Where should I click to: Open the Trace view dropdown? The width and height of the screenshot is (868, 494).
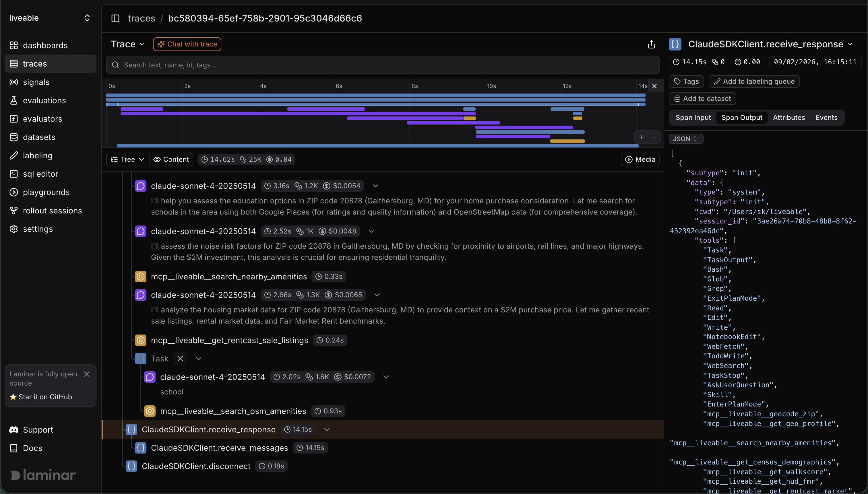pyautogui.click(x=128, y=44)
